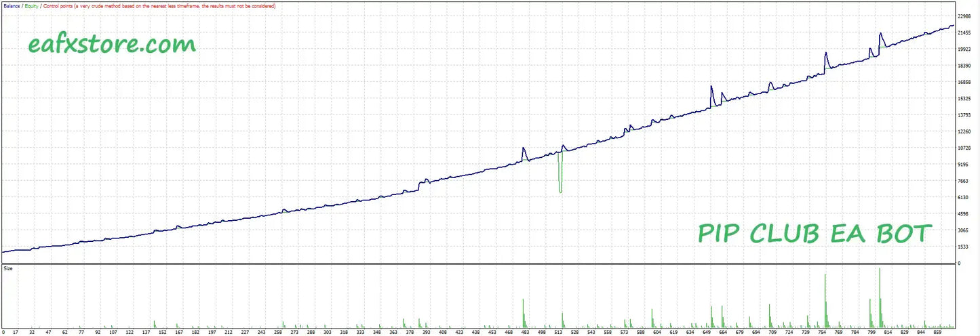Click the 21455 value on the price axis
Viewport: 980px width, 336px height.
(x=964, y=33)
